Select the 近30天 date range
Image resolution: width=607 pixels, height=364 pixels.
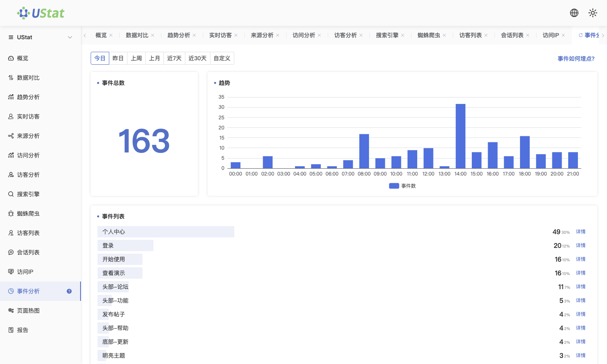(197, 58)
